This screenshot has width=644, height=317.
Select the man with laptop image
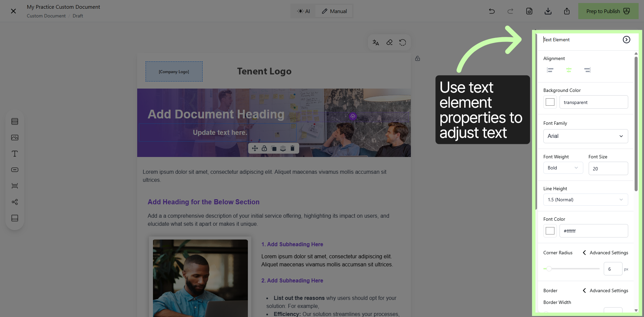(x=200, y=278)
